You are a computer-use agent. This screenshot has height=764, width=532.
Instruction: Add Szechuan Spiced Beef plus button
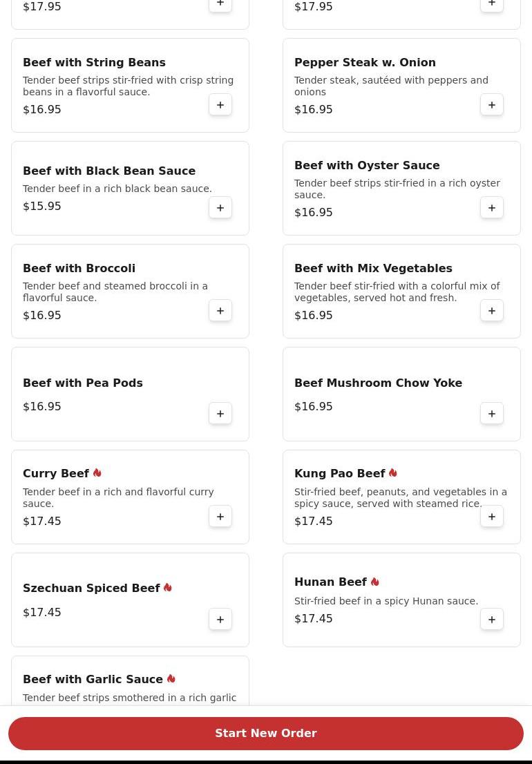tap(220, 620)
